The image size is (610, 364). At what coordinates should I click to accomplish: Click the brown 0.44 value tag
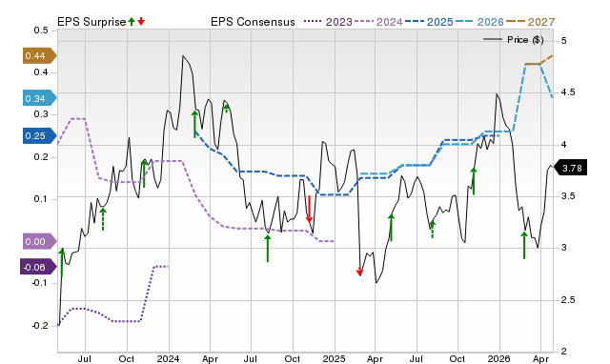click(x=40, y=55)
